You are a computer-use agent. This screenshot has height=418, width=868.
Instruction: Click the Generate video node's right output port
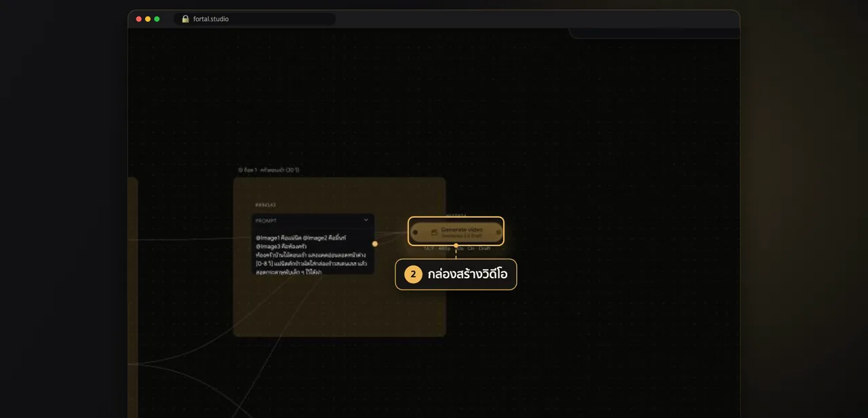[498, 232]
